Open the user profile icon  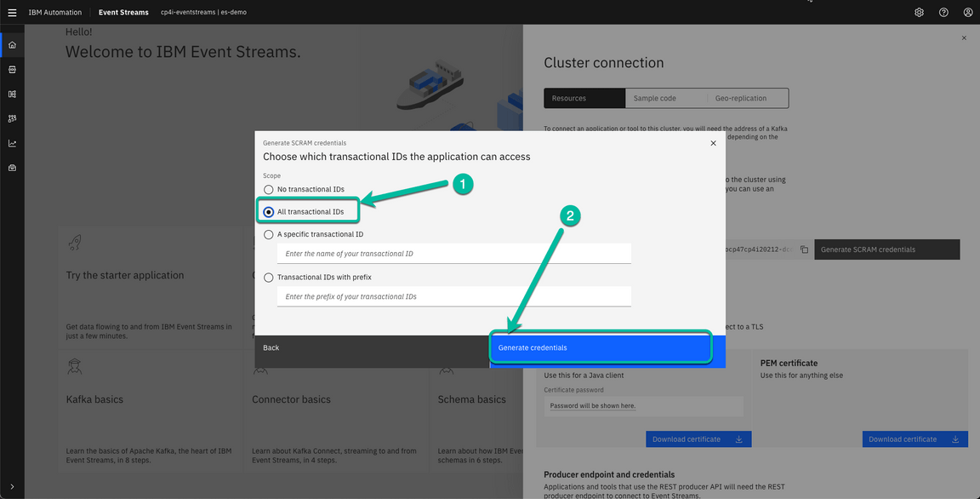[x=968, y=12]
